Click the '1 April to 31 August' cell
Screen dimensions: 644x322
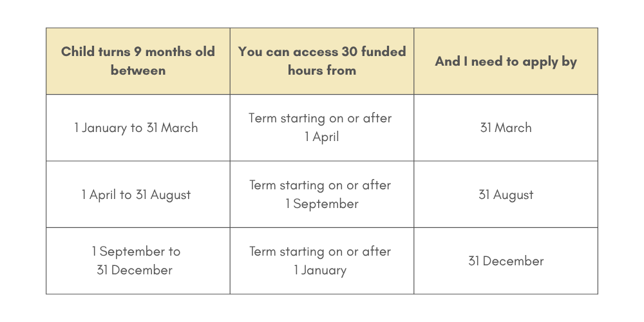[138, 194]
